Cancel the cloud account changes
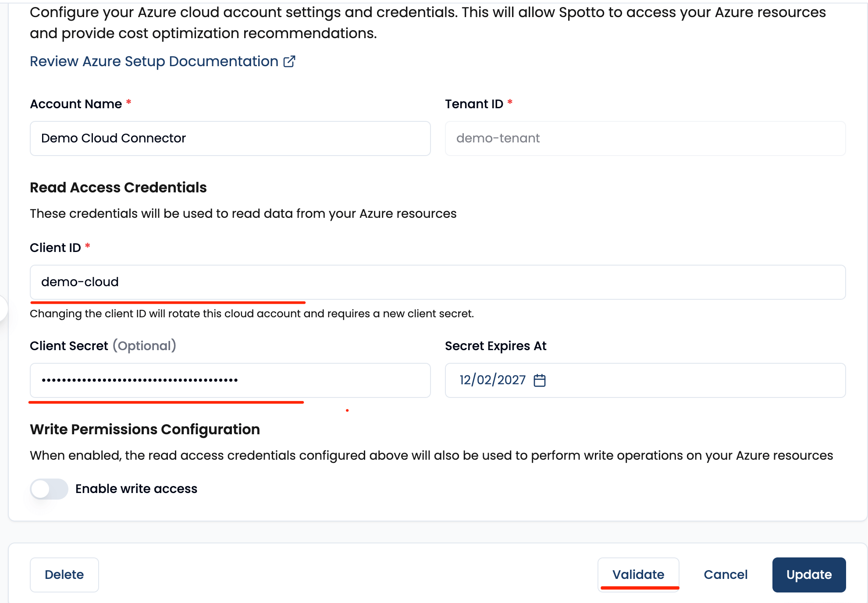868x603 pixels. (x=726, y=575)
